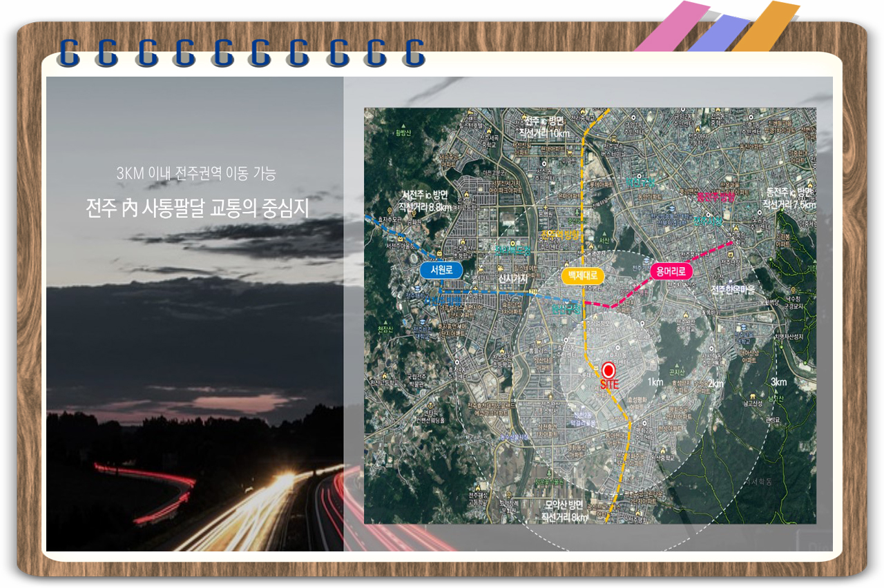Click the pink bookmark tab at top

pos(672,26)
